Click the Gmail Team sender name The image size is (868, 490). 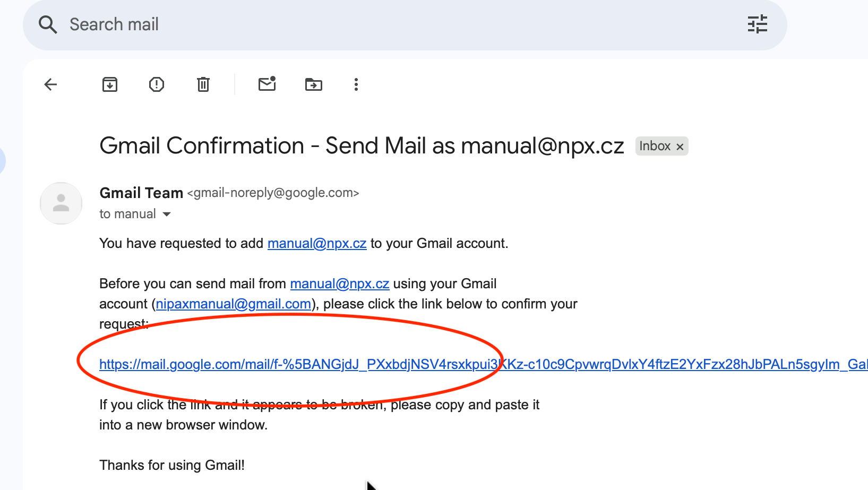(x=141, y=193)
